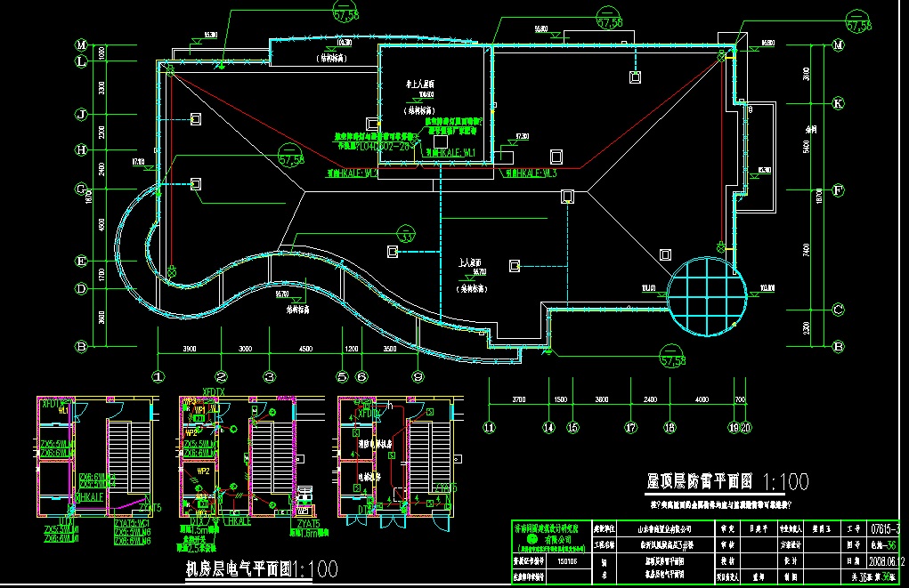
Task: Click axis bubble J on left side
Action: tap(80, 115)
